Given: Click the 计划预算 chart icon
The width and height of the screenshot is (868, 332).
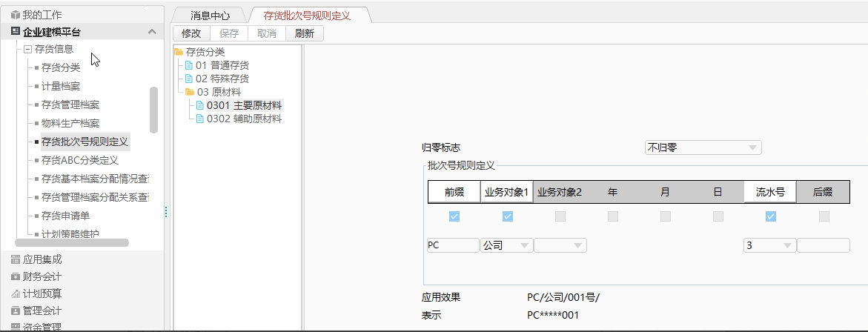Looking at the screenshot, I should (x=16, y=293).
